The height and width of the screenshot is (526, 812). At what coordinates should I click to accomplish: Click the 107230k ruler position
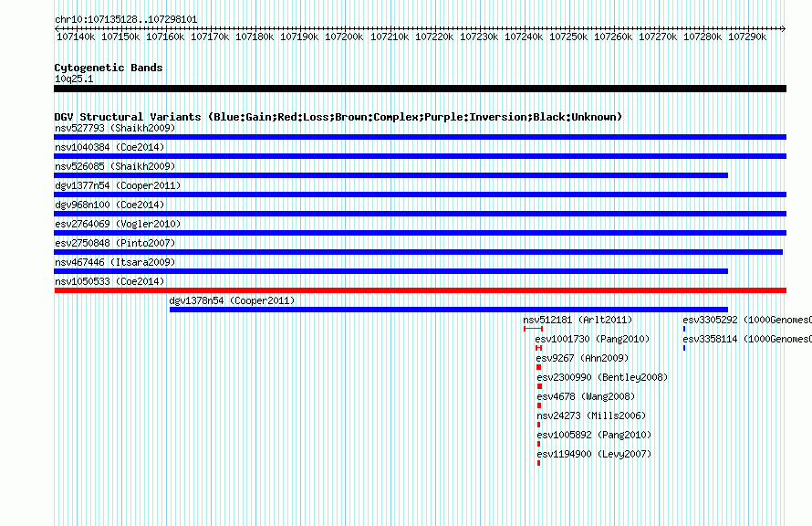coord(479,37)
